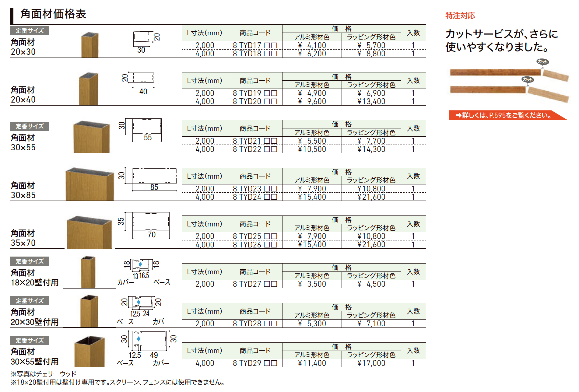579x392 pixels.
Task: Click the 35×70 cross-section diagram
Action: (x=144, y=225)
